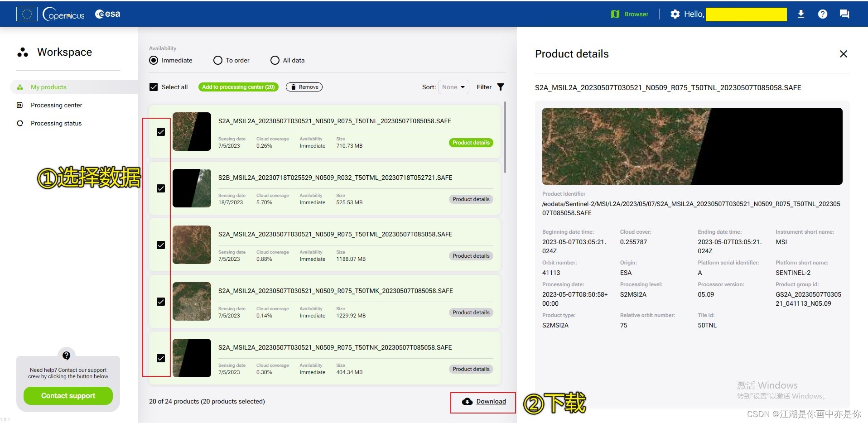Go to Processing center
This screenshot has width=868, height=423.
point(57,105)
